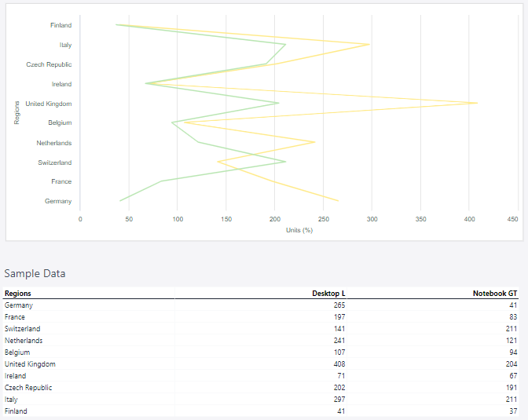The width and height of the screenshot is (528, 420).
Task: Click the Regions column header in table
Action: click(18, 293)
